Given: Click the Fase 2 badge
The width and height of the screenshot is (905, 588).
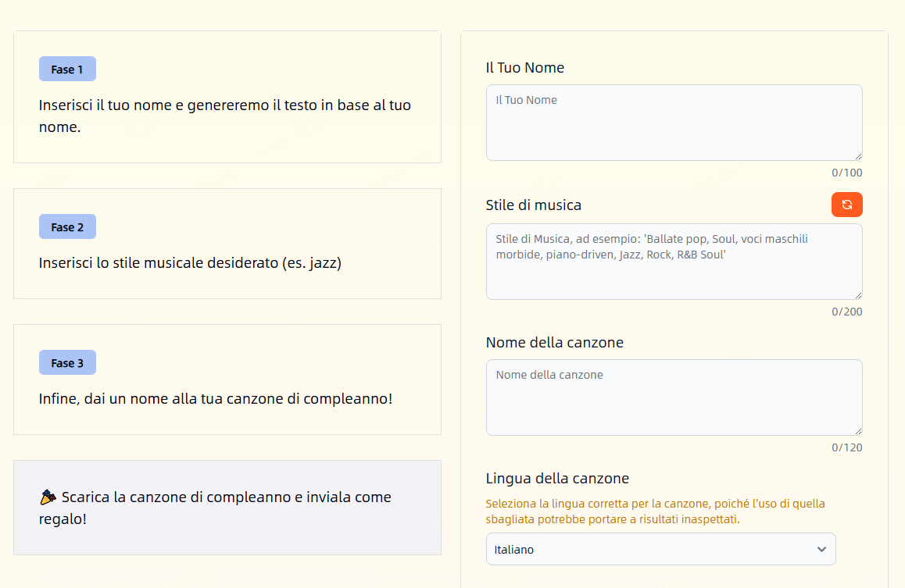Looking at the screenshot, I should pyautogui.click(x=67, y=227).
